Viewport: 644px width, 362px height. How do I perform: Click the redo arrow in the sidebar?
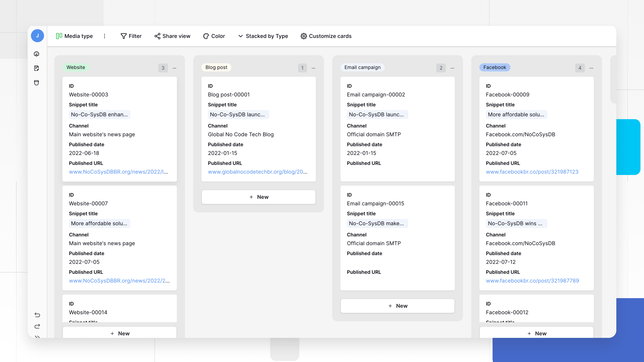(37, 326)
